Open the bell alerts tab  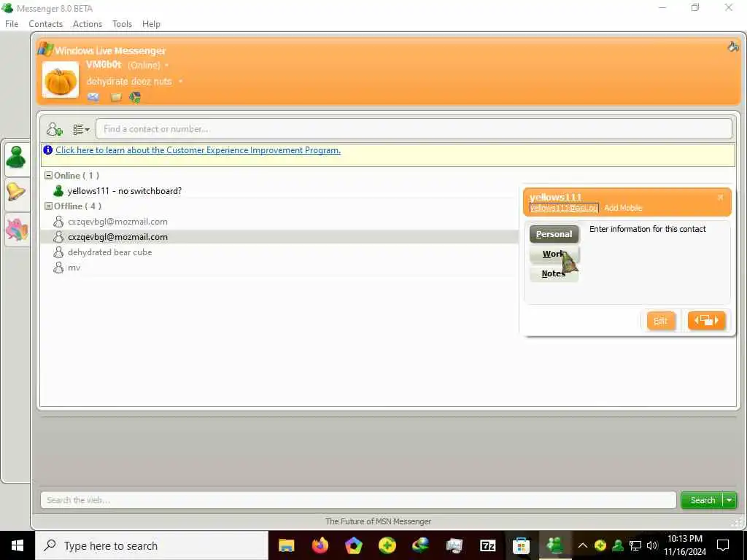[x=16, y=192]
